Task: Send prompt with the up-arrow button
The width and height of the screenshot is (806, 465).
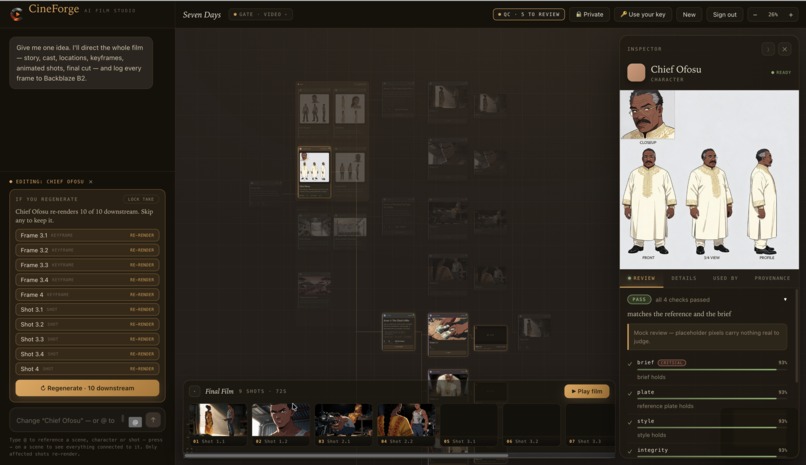Action: click(x=153, y=420)
